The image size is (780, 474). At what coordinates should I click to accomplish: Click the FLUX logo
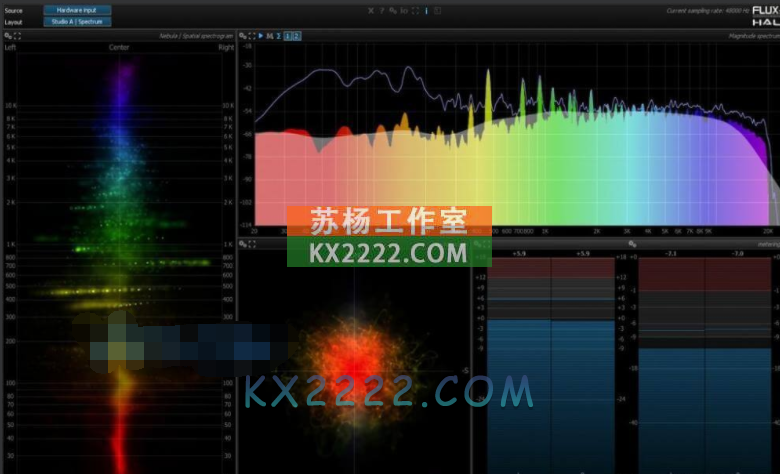[766, 10]
